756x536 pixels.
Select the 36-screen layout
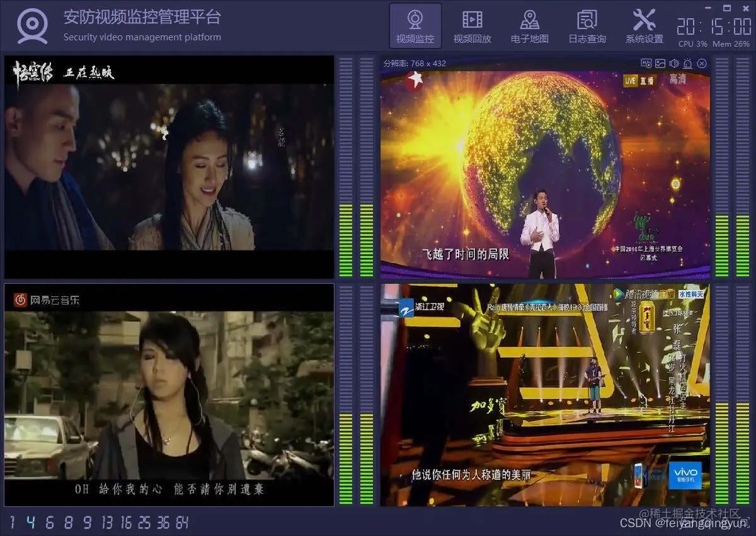(163, 522)
